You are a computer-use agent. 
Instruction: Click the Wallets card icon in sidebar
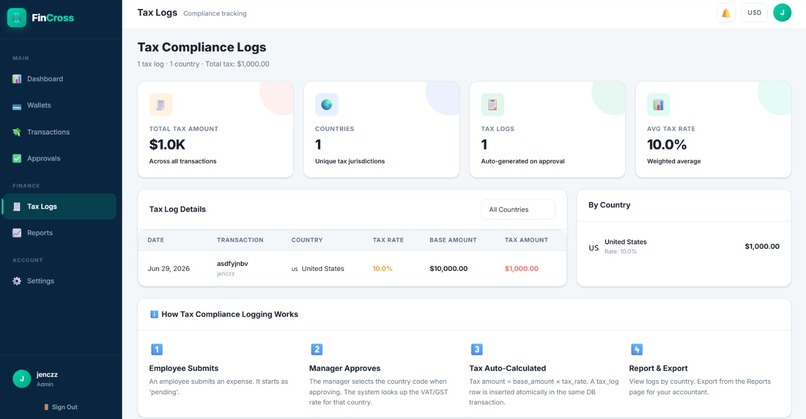pos(17,106)
